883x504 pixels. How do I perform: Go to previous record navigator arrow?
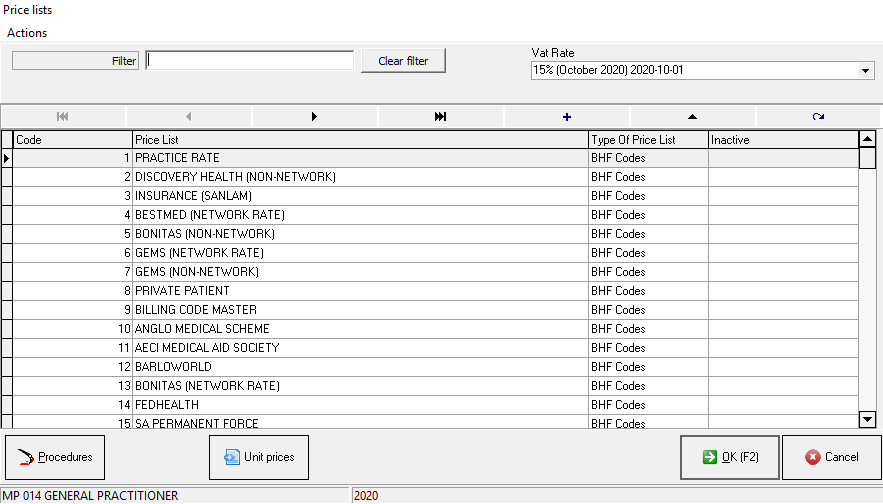pos(189,117)
